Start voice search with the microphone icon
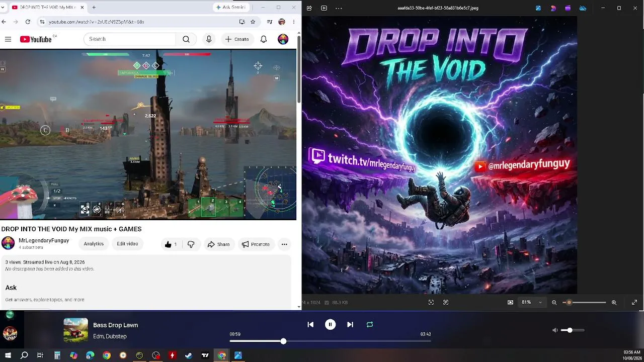Screen dimensions: 644x362 [x=209, y=39]
